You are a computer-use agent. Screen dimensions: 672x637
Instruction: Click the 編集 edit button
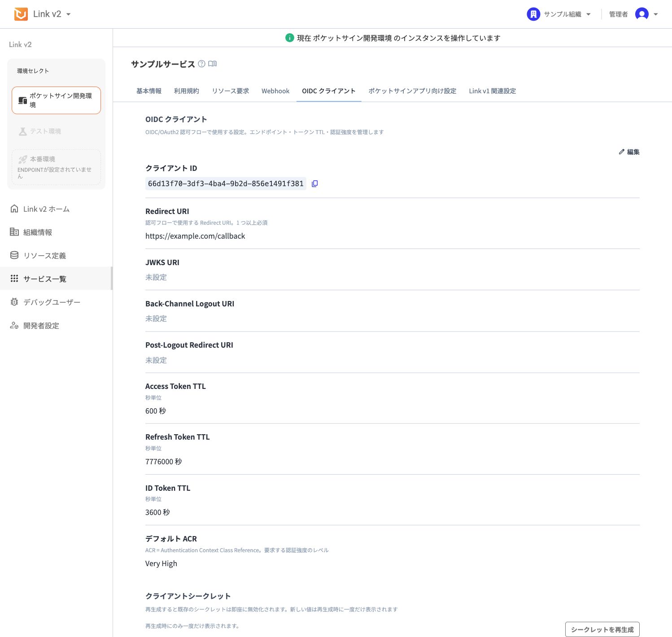point(629,152)
